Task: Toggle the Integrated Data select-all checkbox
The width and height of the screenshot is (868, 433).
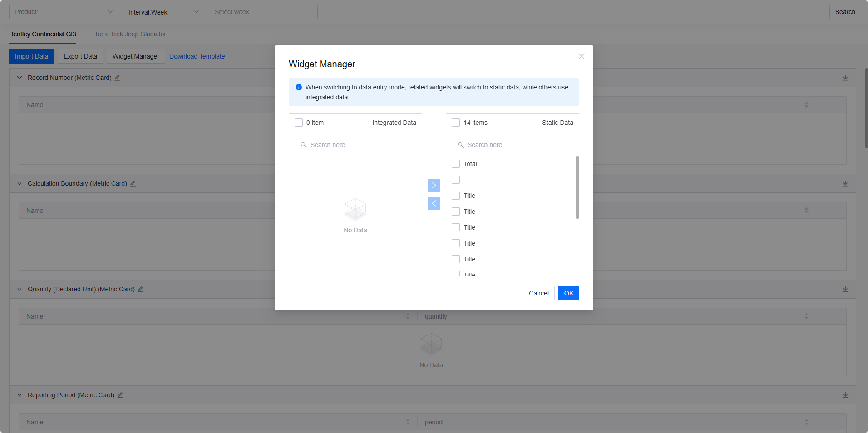Action: pos(299,123)
